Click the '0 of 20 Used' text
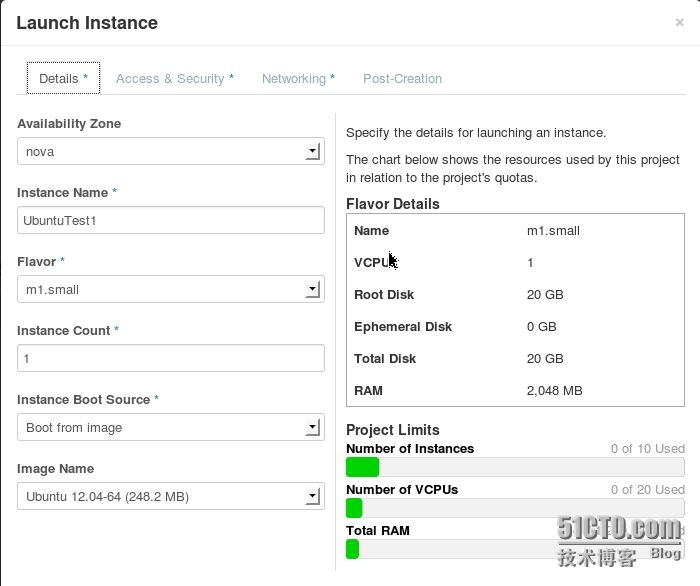This screenshot has height=586, width=700. pos(648,490)
